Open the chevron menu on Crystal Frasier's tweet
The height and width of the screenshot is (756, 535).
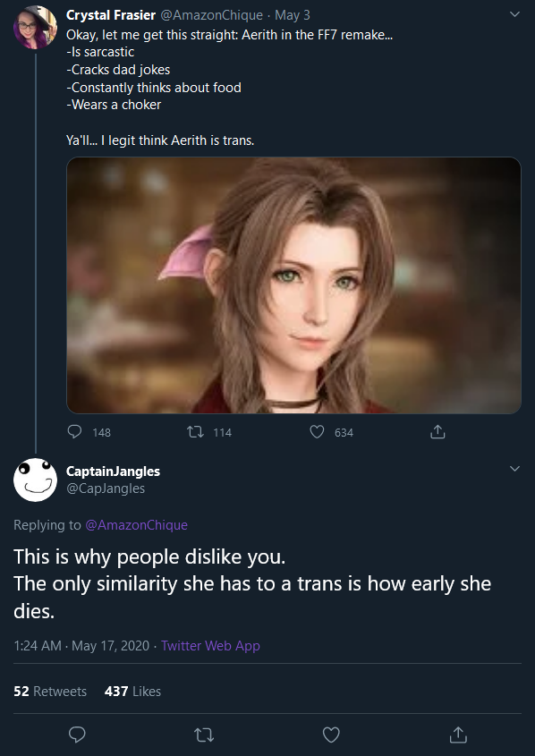coord(514,14)
